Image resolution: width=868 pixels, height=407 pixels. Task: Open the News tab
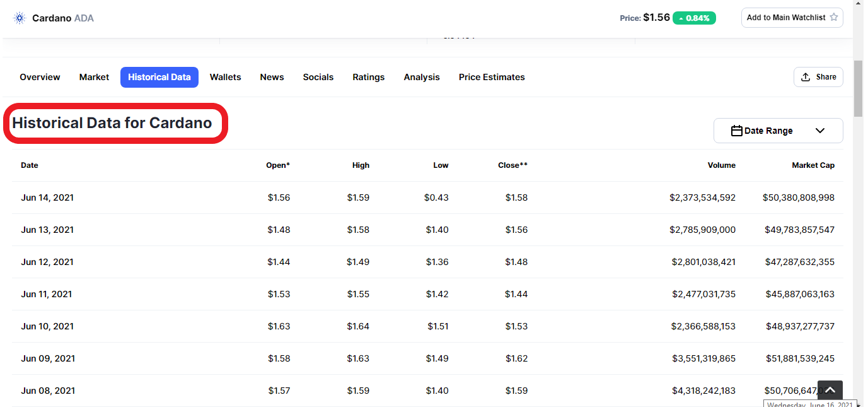(x=272, y=77)
